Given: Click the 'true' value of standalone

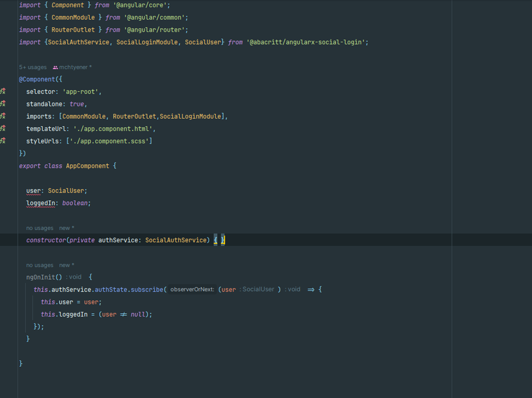Looking at the screenshot, I should tap(77, 104).
